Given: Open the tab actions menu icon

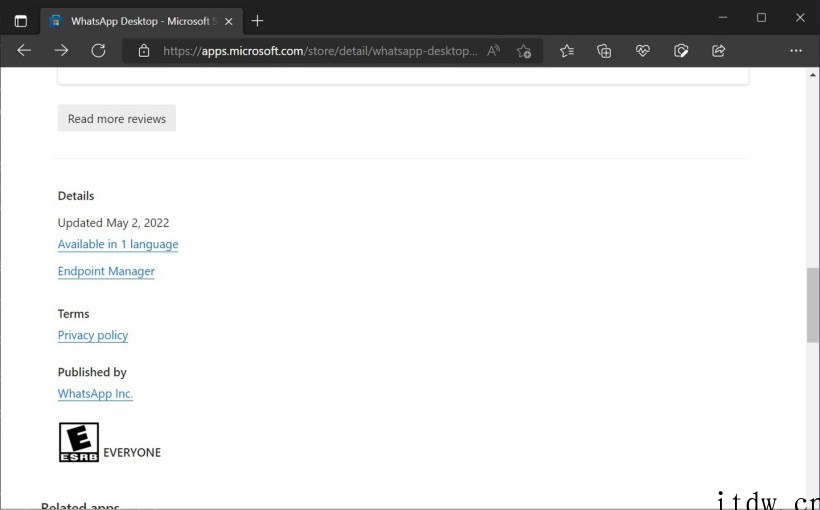Looking at the screenshot, I should 20,21.
